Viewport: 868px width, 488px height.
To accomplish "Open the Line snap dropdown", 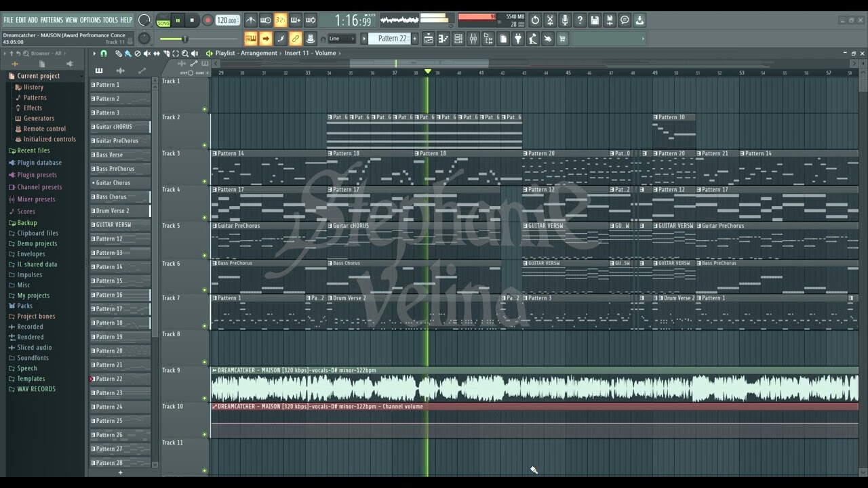I will tap(342, 39).
